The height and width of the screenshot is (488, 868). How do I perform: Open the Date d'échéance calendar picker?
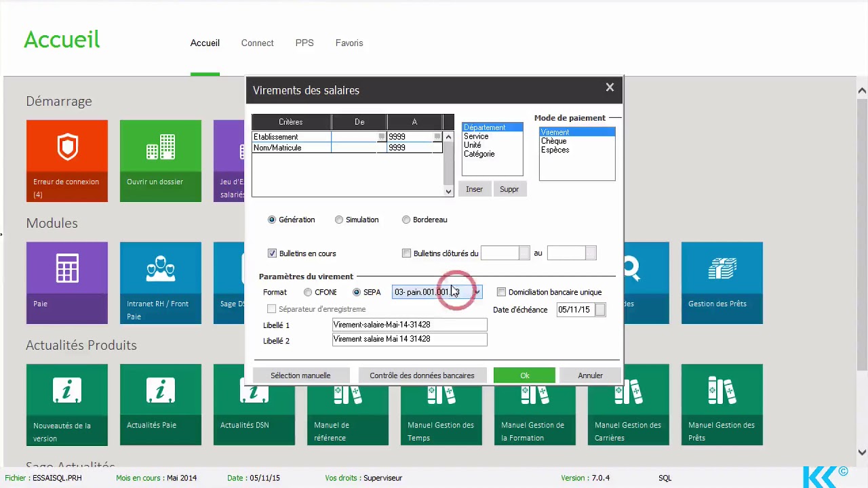tap(600, 310)
